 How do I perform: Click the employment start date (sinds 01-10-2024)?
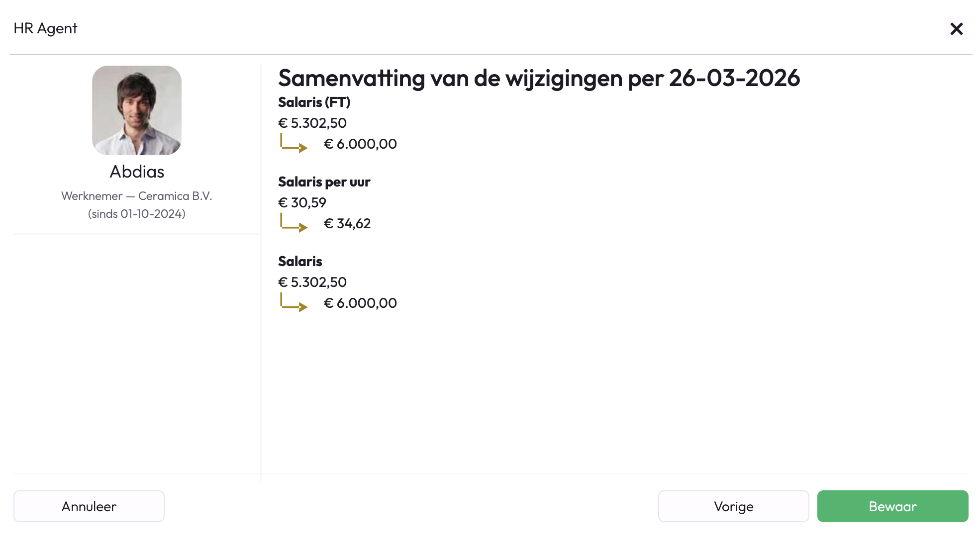coord(137,214)
